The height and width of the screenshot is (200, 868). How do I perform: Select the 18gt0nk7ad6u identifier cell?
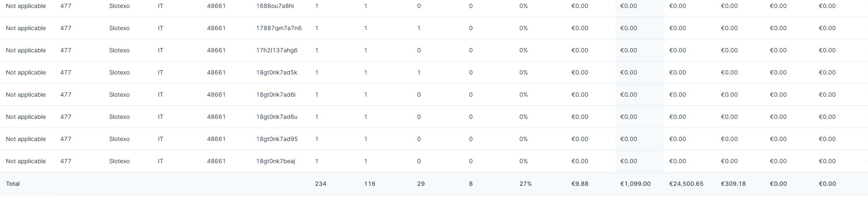[x=277, y=117]
